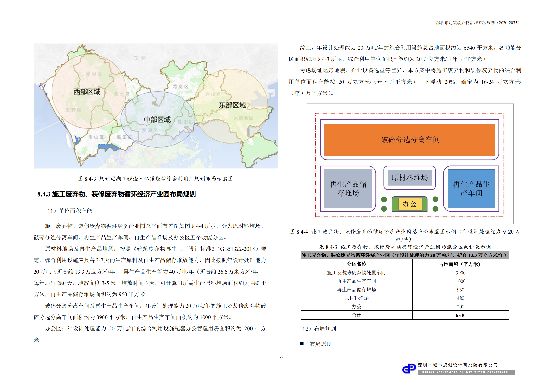Click the 分区名称 table header
This screenshot has width=555, height=392.
[x=357, y=264]
